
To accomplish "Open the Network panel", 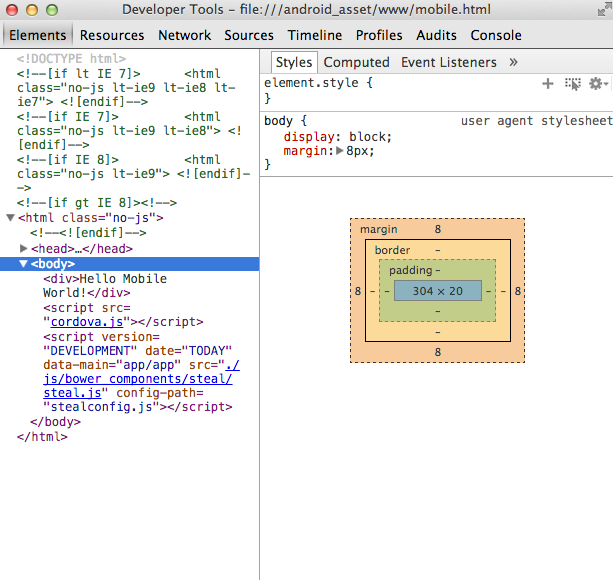I will click(185, 35).
